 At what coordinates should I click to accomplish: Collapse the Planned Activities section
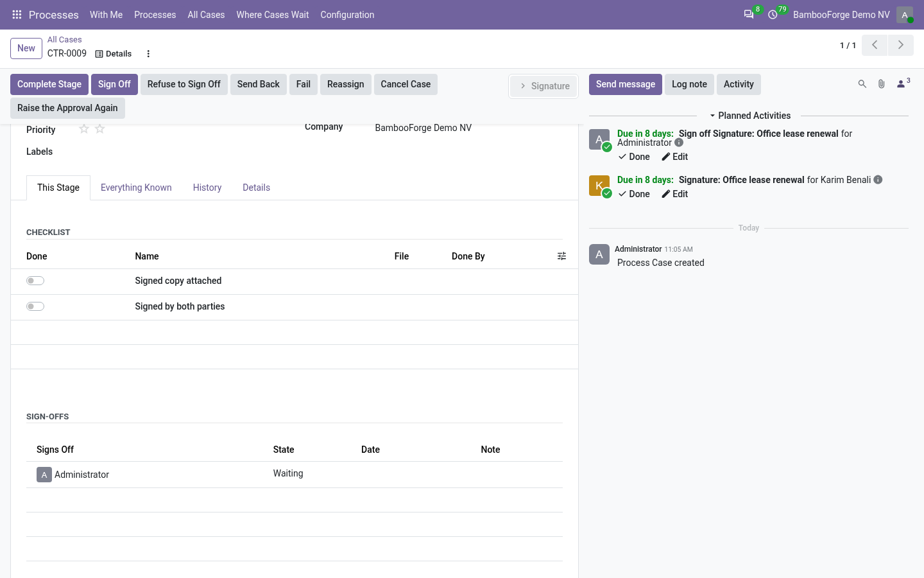coord(750,116)
